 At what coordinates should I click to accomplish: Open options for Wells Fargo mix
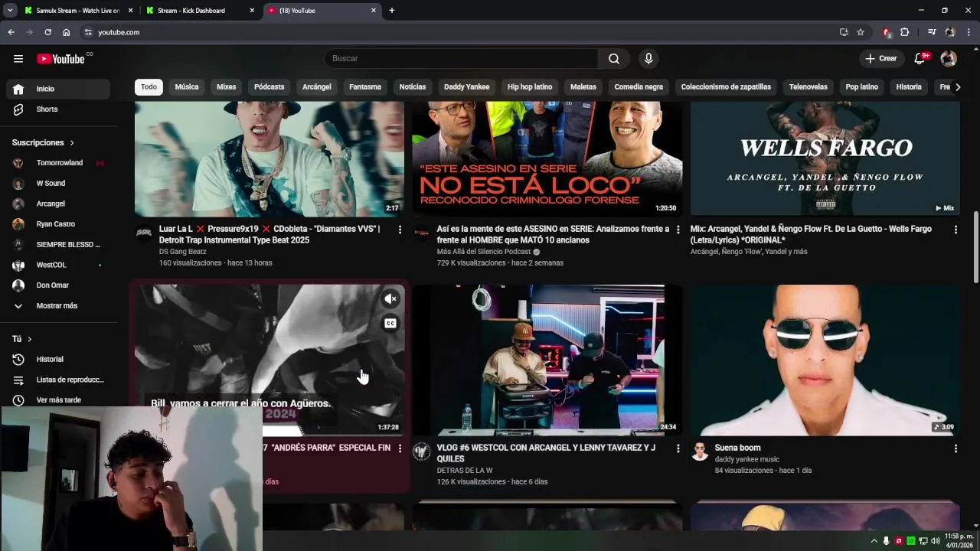pos(955,230)
